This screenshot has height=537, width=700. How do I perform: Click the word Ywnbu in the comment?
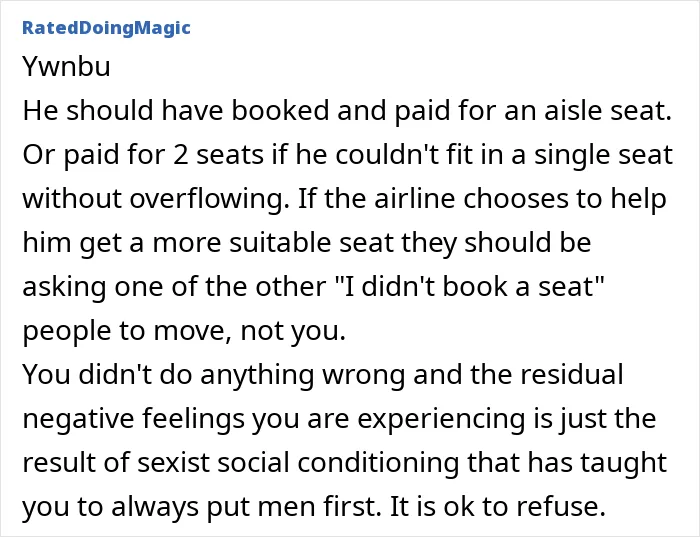coord(67,67)
